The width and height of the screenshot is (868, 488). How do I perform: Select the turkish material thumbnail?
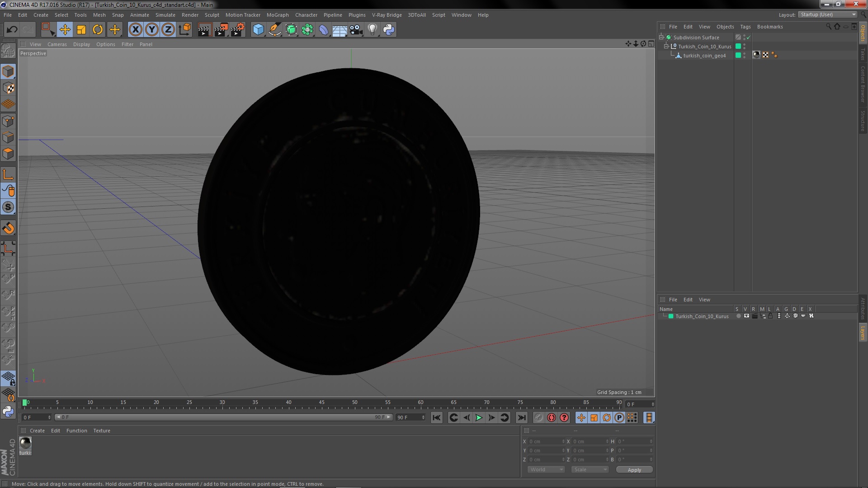[25, 443]
